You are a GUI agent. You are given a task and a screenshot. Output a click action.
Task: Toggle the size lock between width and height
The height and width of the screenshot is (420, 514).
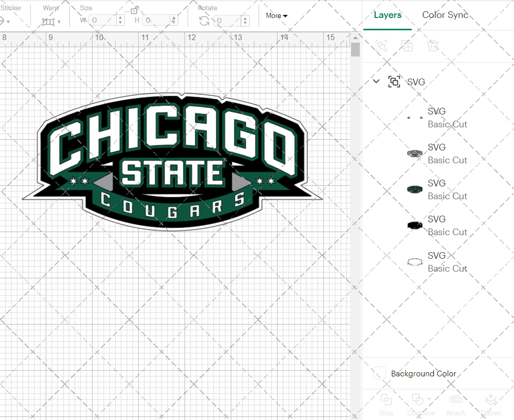(134, 11)
